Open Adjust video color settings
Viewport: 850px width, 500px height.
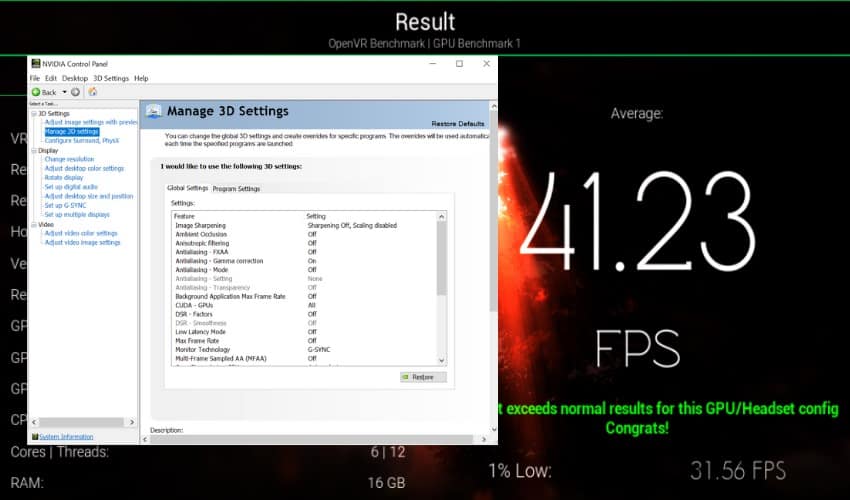(x=81, y=233)
